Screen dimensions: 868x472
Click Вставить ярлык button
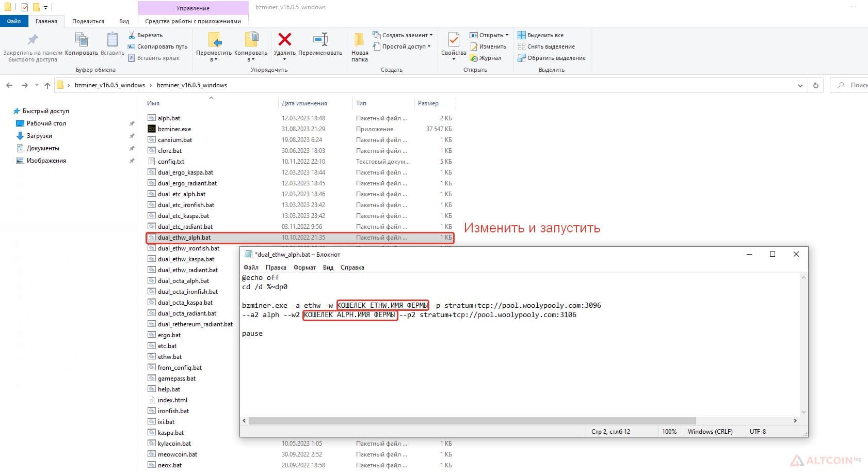(154, 58)
